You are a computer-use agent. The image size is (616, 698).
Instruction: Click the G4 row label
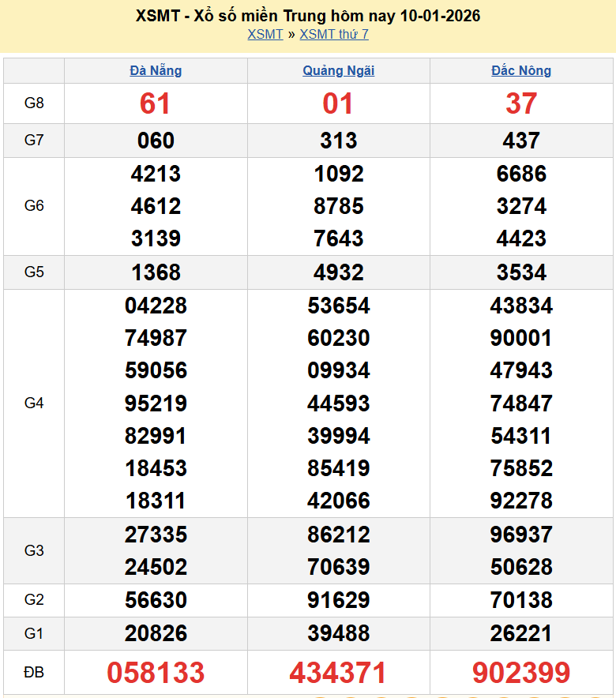(34, 403)
